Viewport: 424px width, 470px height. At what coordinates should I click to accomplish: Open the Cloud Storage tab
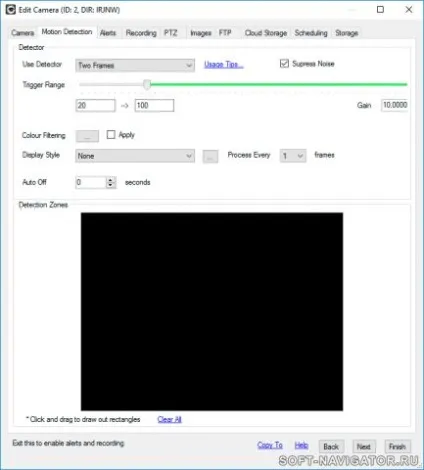pyautogui.click(x=266, y=33)
